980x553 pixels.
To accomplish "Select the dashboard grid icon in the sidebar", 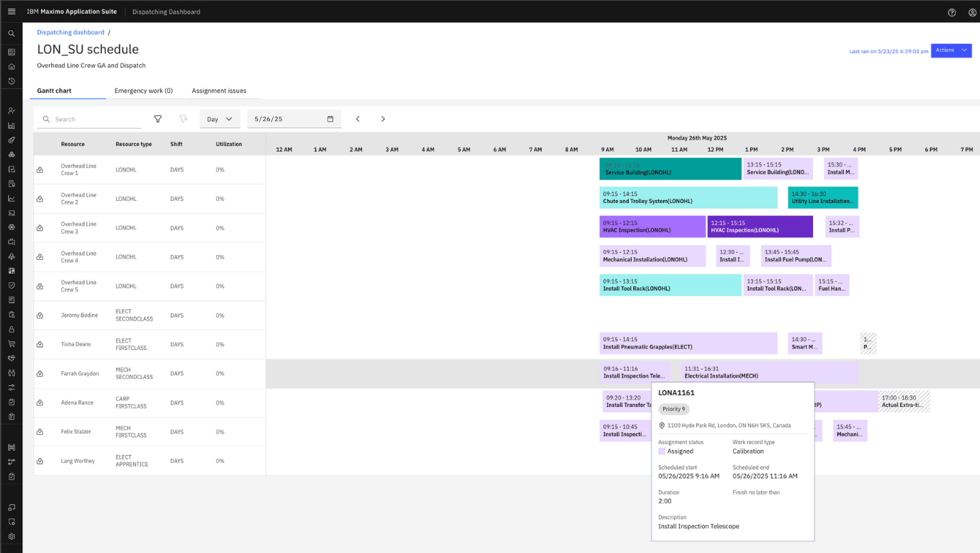I will pyautogui.click(x=11, y=51).
